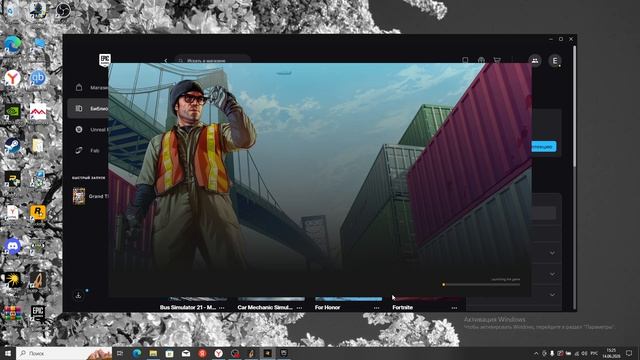Screen dimensions: 640x360
Task: Open Bus Simulator 21 game title
Action: click(188, 307)
